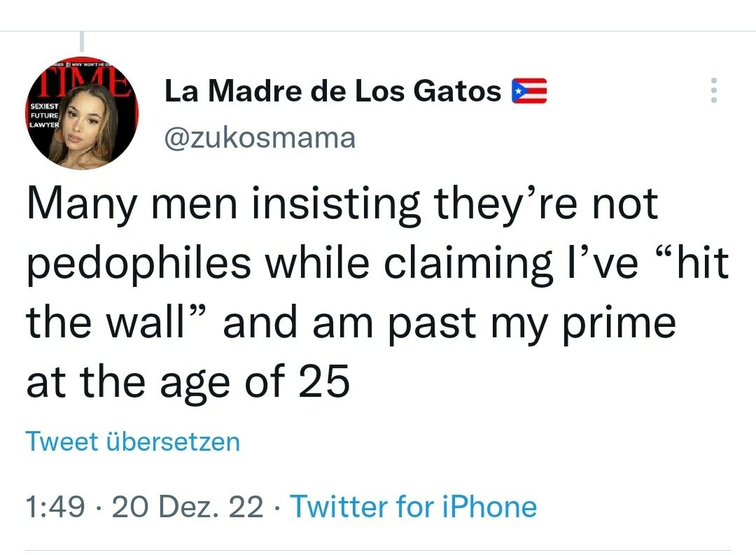
Task: Open the three-dot more options menu
Action: pyautogui.click(x=713, y=91)
